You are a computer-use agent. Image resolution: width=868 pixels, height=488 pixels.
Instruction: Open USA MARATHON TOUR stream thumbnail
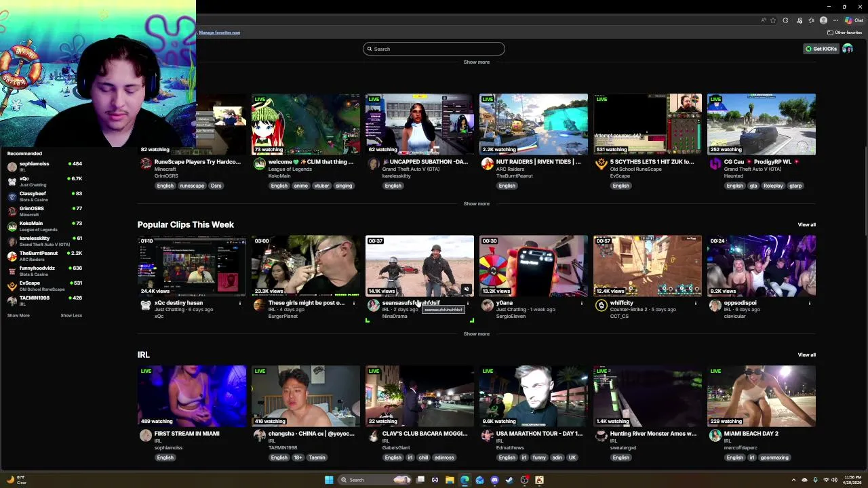pyautogui.click(x=534, y=396)
